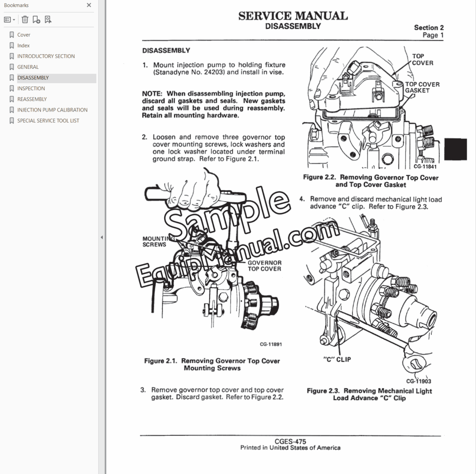This screenshot has width=476, height=474.
Task: Click the GENERAL bookmark ribbon icon
Action: pos(12,67)
